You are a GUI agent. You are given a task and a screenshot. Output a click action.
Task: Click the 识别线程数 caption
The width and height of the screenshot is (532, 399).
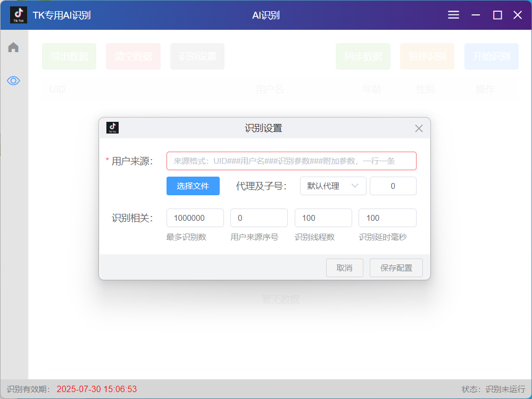tap(314, 237)
